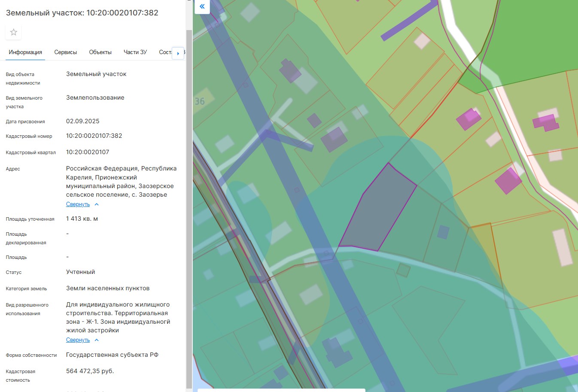Viewport: 578px width, 392px height.
Task: Collapse the address text via Свернуть
Action: tap(78, 204)
